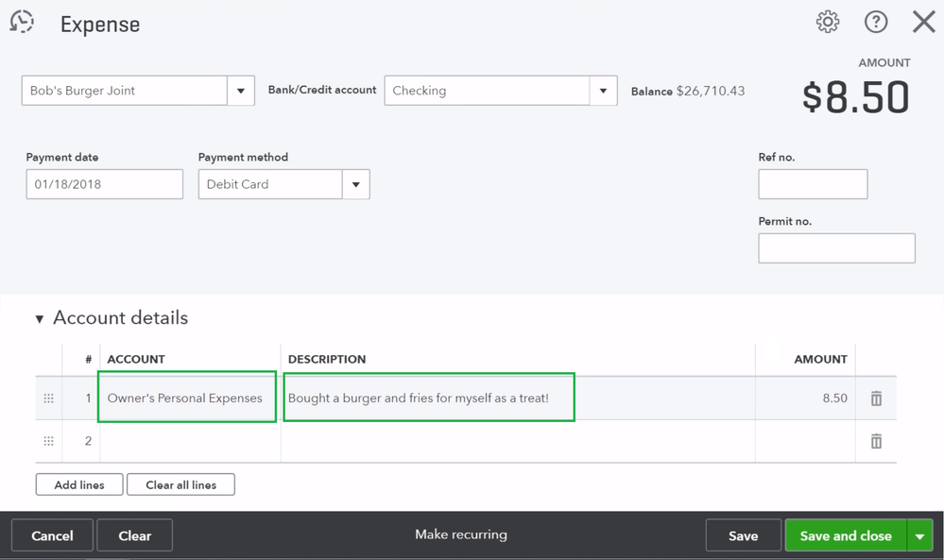Click Make recurring

461,535
